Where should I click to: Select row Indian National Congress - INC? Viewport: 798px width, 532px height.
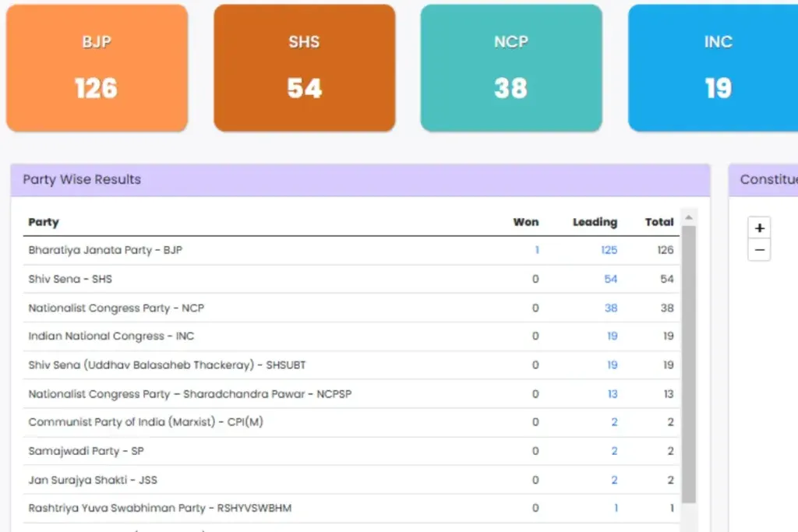coord(351,336)
